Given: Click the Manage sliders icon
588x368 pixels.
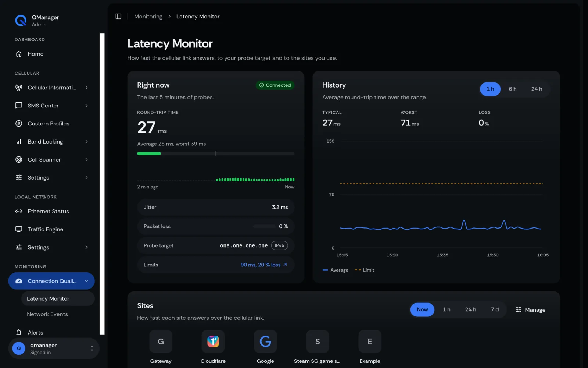Looking at the screenshot, I should coord(519,309).
